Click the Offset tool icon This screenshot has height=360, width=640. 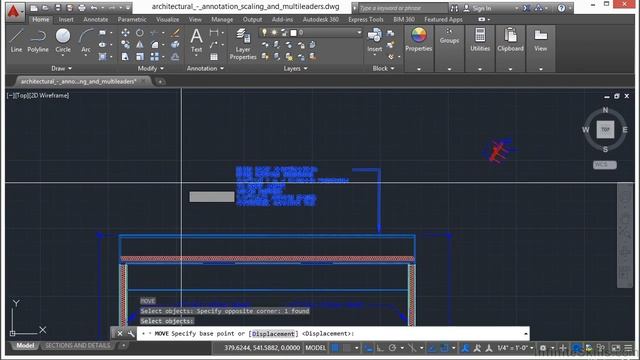click(x=175, y=57)
